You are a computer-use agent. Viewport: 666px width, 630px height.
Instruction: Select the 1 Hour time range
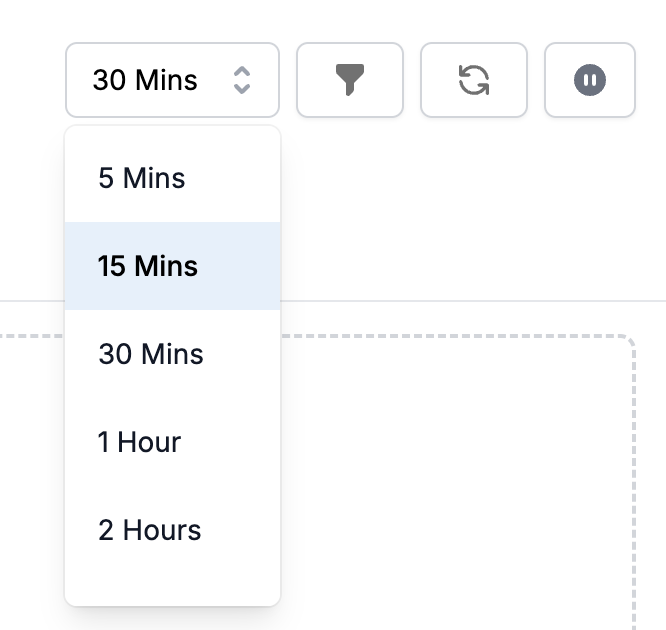tap(172, 442)
